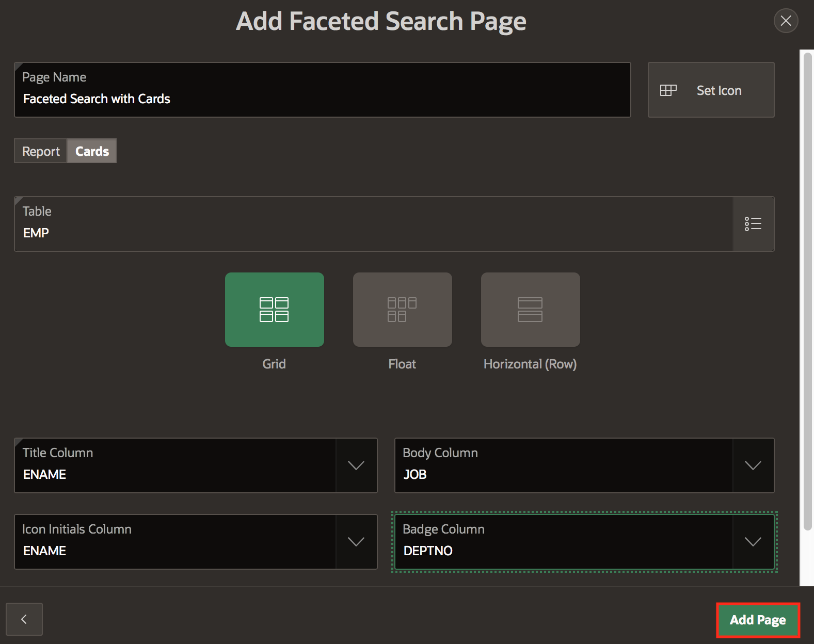The height and width of the screenshot is (644, 814).
Task: Select the Horizontal (Row) layout icon
Action: click(530, 310)
